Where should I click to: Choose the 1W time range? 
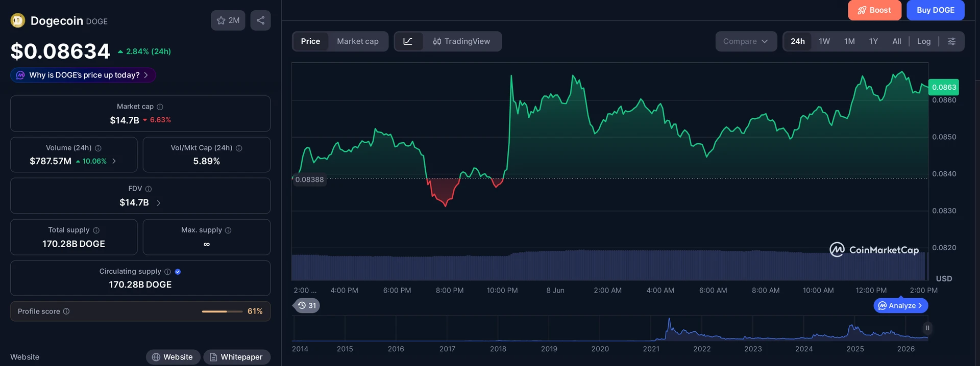824,41
